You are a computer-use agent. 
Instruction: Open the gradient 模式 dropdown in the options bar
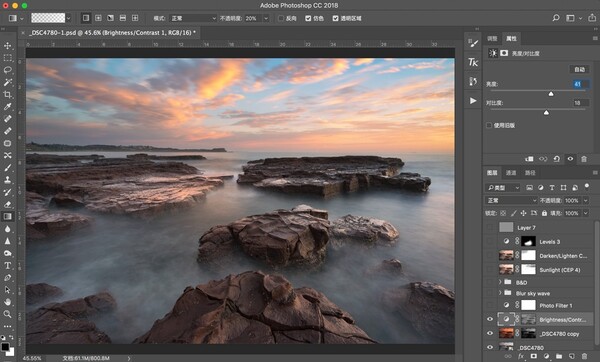click(x=194, y=18)
